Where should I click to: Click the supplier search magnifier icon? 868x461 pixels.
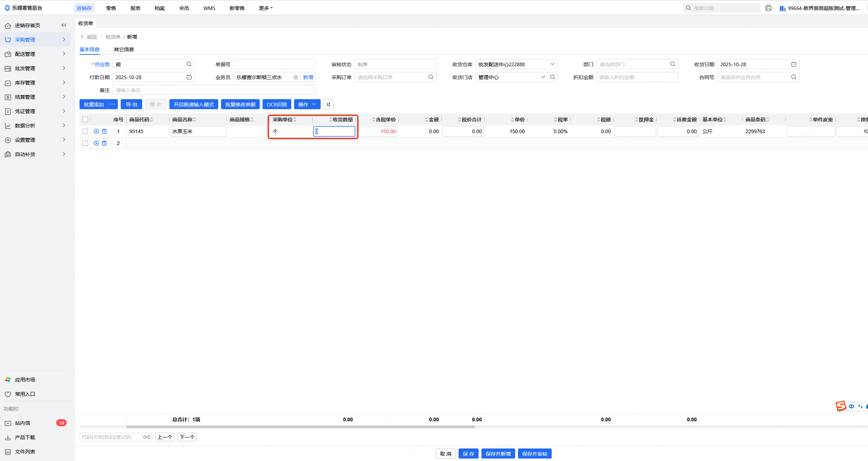coord(189,64)
